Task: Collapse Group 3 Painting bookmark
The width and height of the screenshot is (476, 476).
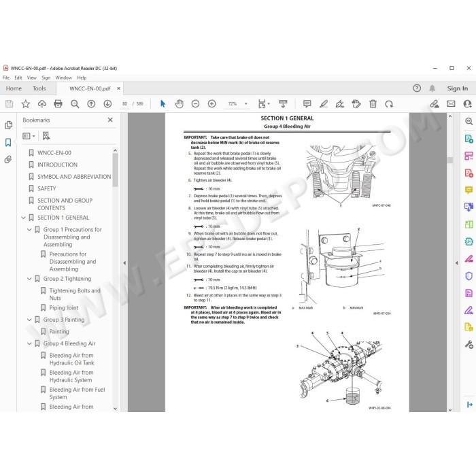Action: click(29, 320)
